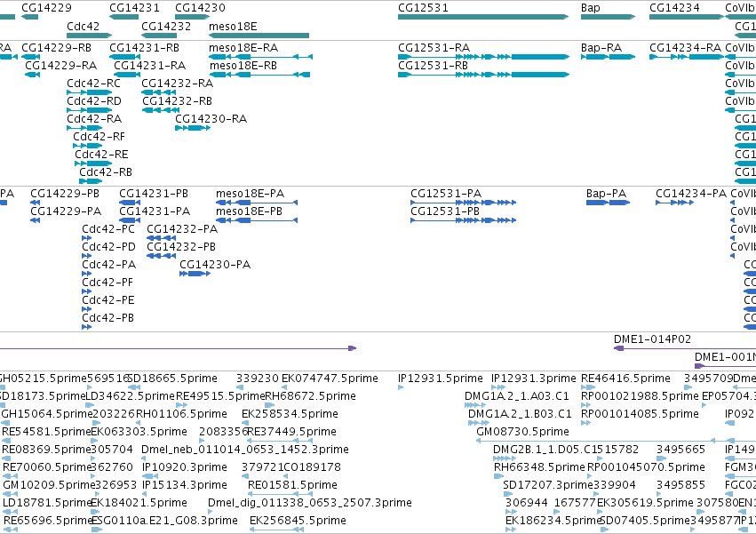
Task: Select transcript Cdc42-RF
Action: tap(99, 137)
